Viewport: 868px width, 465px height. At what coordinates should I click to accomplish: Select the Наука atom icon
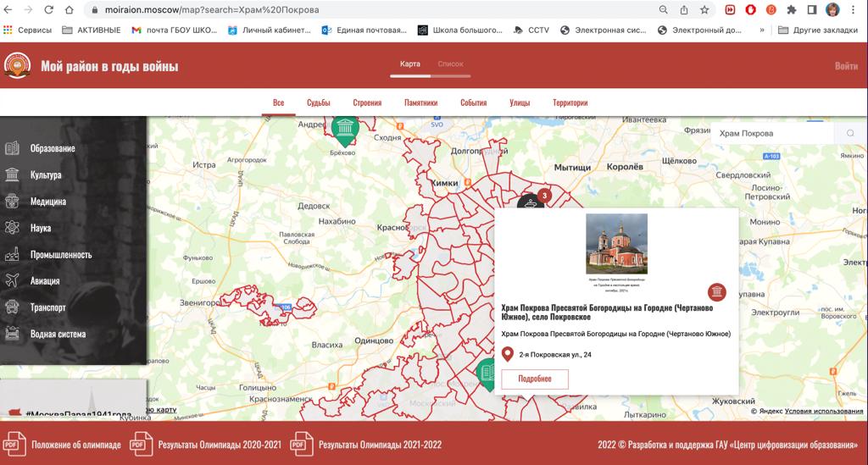click(12, 228)
